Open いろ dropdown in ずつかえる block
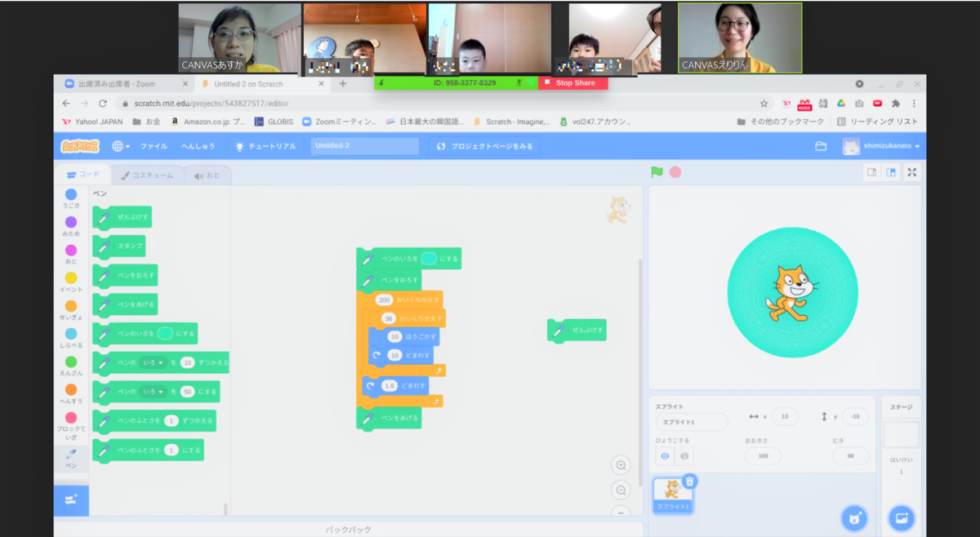Viewport: 980px width, 537px height. click(x=153, y=362)
